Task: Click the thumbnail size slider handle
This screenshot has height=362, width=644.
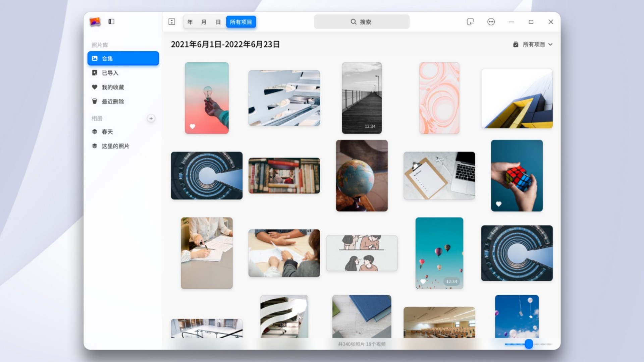Action: point(529,344)
